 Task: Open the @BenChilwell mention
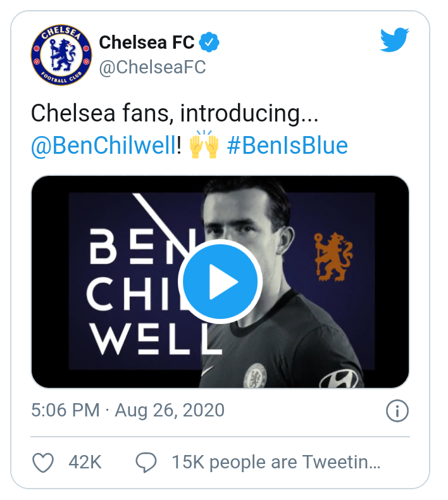pos(103,146)
